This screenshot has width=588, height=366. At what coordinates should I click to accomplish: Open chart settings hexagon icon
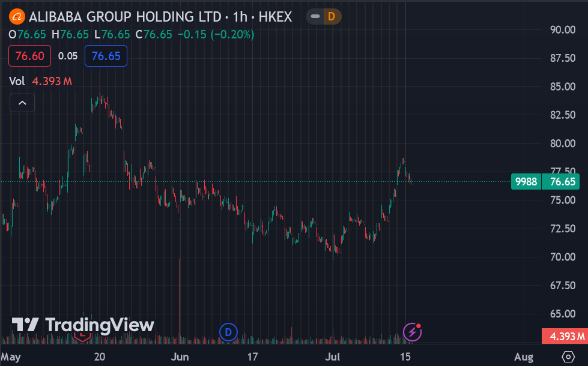[568, 356]
